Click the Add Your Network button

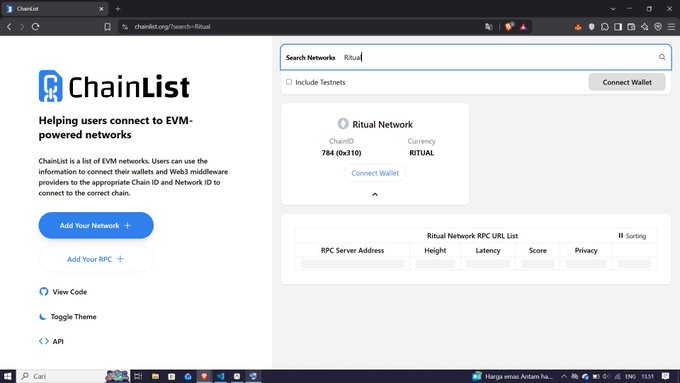(x=96, y=225)
